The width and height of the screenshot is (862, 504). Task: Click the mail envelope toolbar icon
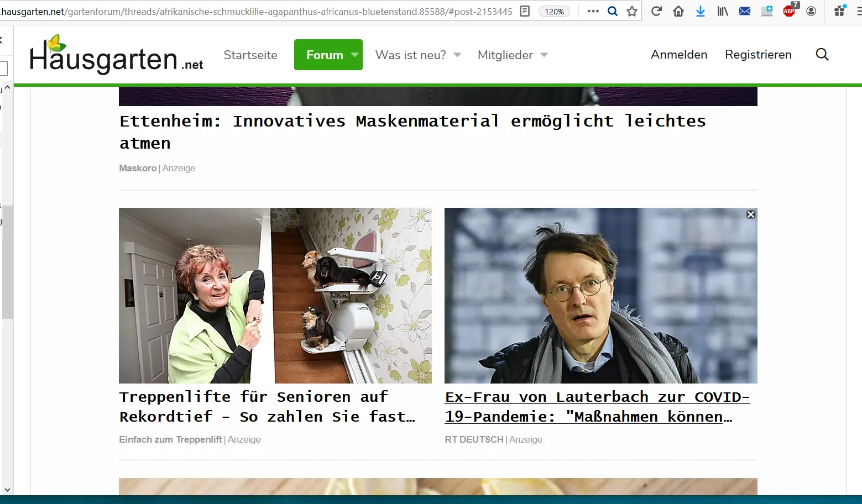click(745, 11)
